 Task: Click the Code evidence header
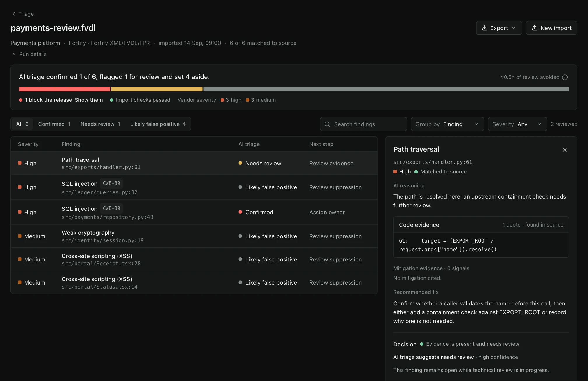coord(481,225)
